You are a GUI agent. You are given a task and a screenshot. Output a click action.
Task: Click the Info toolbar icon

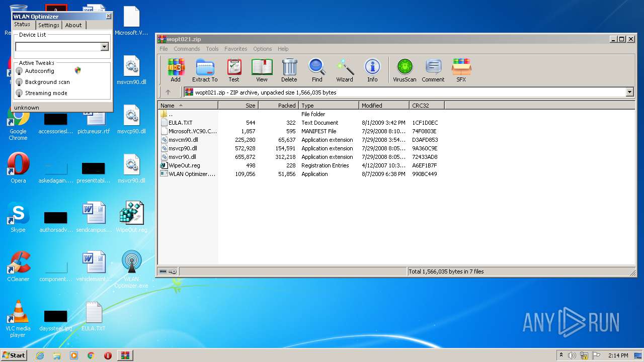coord(372,70)
